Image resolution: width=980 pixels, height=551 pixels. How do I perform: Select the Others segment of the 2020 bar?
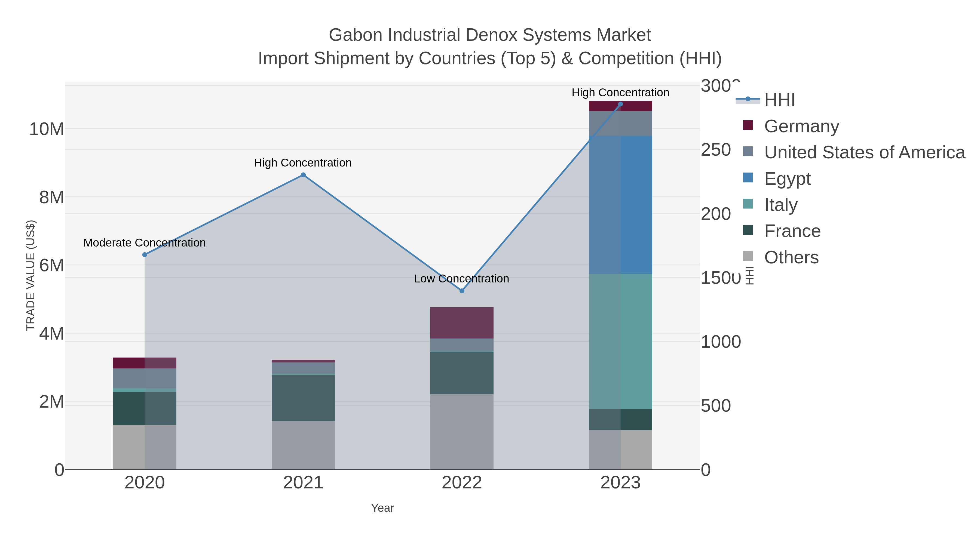tap(145, 447)
